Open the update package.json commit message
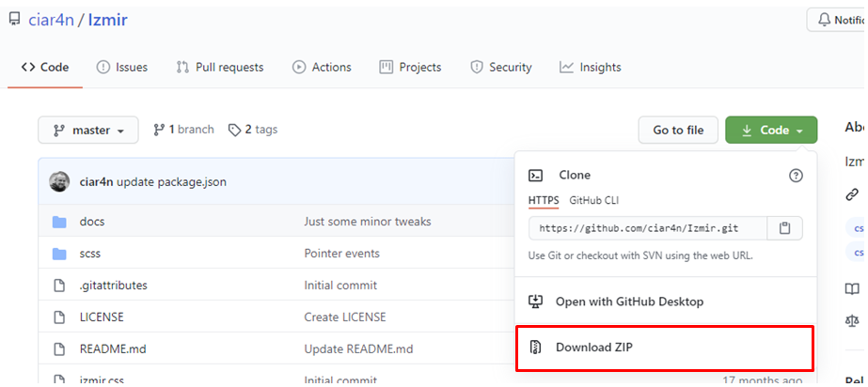Screen dimensions: 868x387 [171, 182]
